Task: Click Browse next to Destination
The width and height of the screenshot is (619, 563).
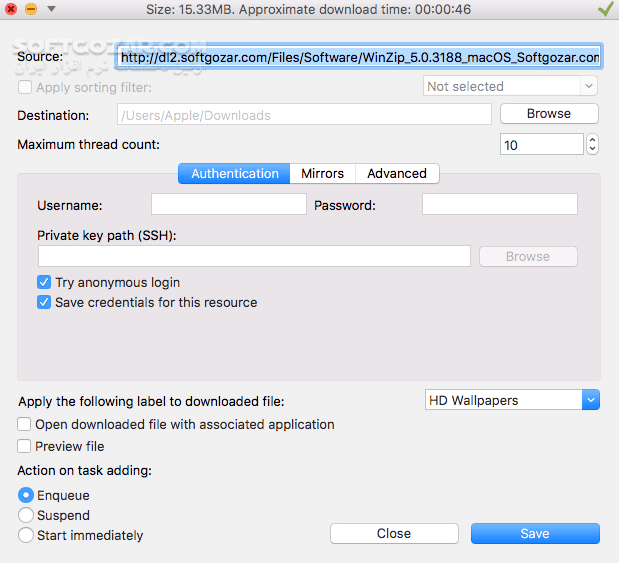Action: [548, 114]
